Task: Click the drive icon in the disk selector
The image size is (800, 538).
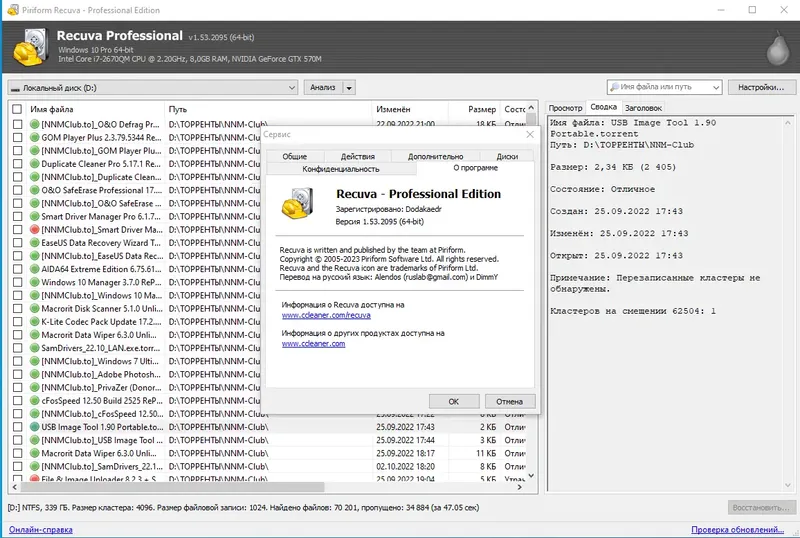Action: click(x=15, y=88)
